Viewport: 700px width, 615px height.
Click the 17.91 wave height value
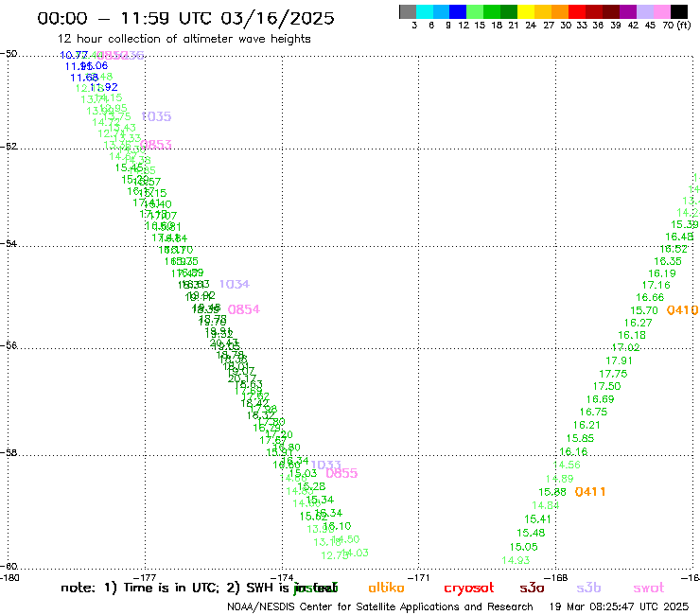[619, 360]
